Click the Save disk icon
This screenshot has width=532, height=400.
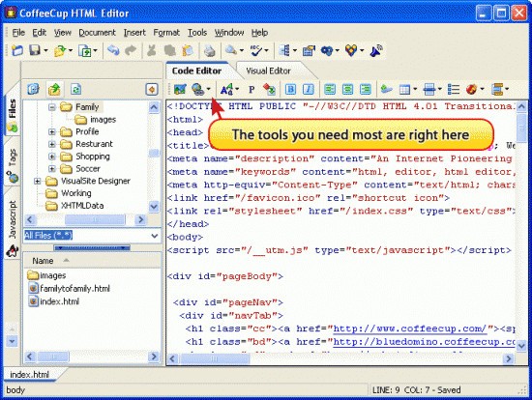(35, 51)
